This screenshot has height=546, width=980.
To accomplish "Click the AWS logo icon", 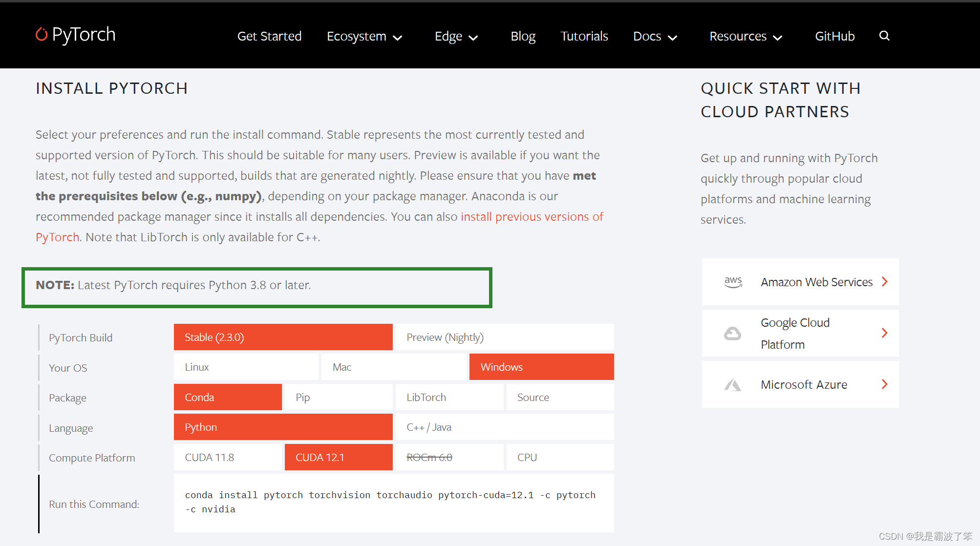I will click(733, 282).
